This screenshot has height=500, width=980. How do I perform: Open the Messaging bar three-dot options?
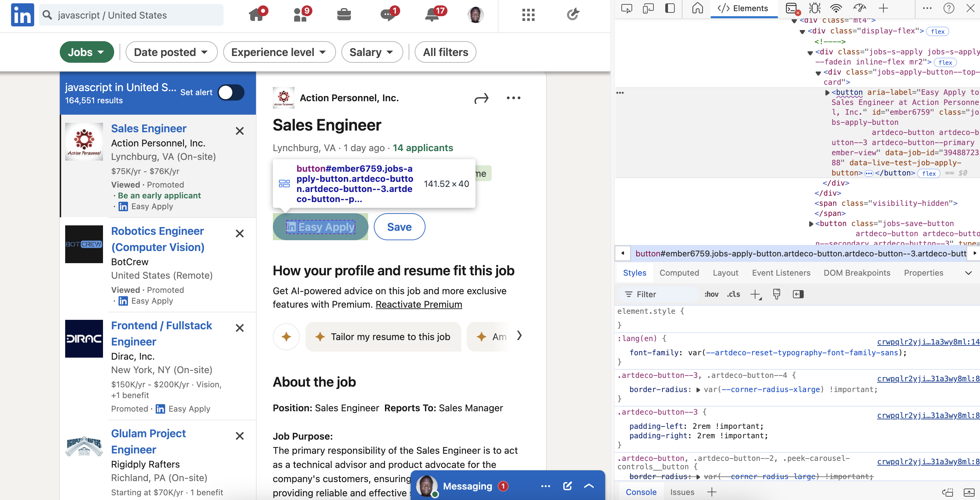[x=545, y=486]
